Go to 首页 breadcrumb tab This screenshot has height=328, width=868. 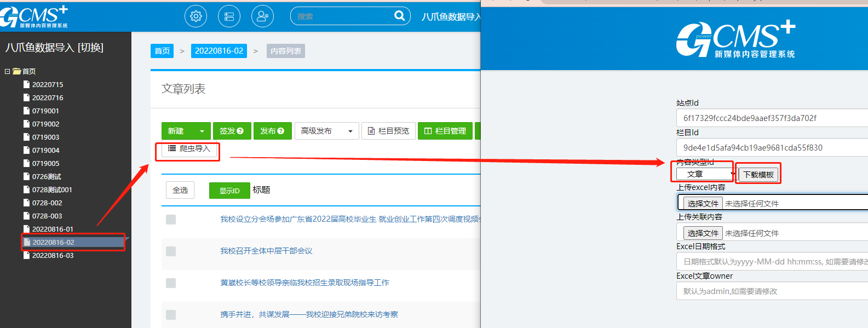[162, 51]
